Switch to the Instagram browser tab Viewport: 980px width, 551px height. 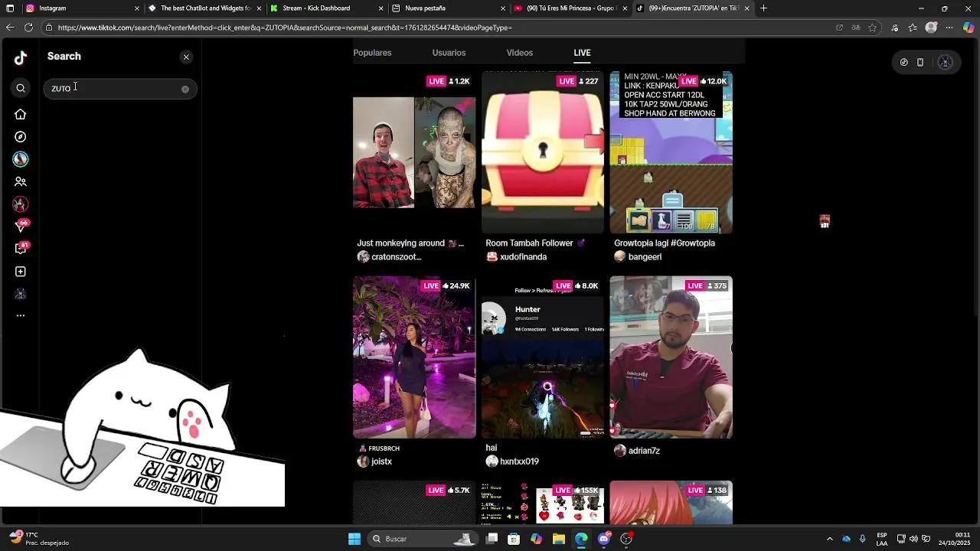[x=80, y=8]
